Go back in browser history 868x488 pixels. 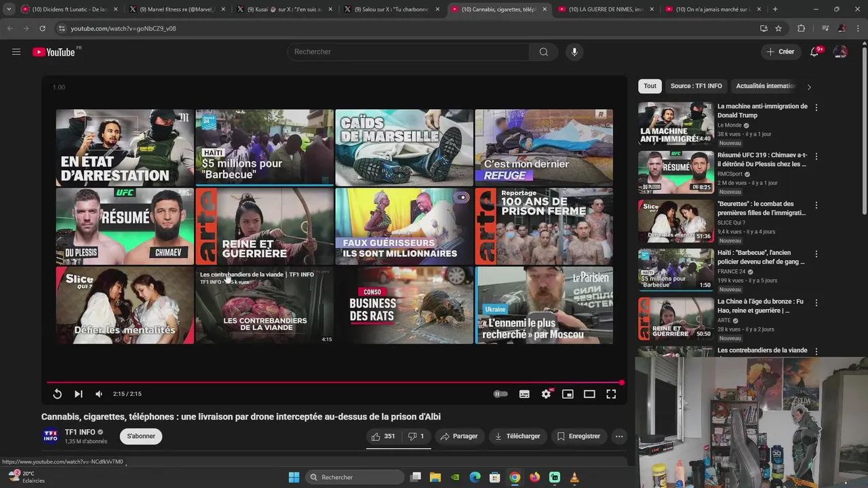tap(10, 28)
